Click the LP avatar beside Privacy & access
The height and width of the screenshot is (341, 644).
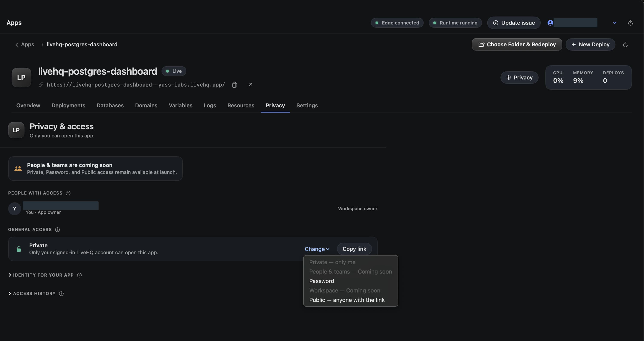tap(16, 130)
